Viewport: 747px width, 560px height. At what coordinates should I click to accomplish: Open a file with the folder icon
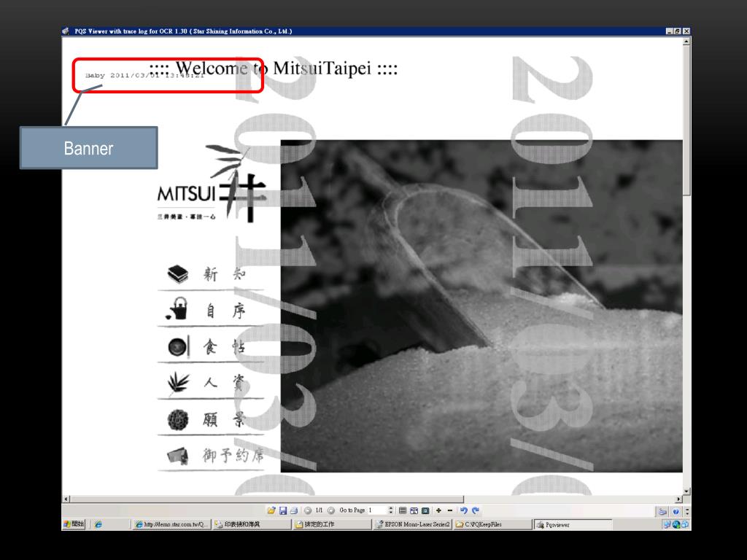tap(271, 510)
